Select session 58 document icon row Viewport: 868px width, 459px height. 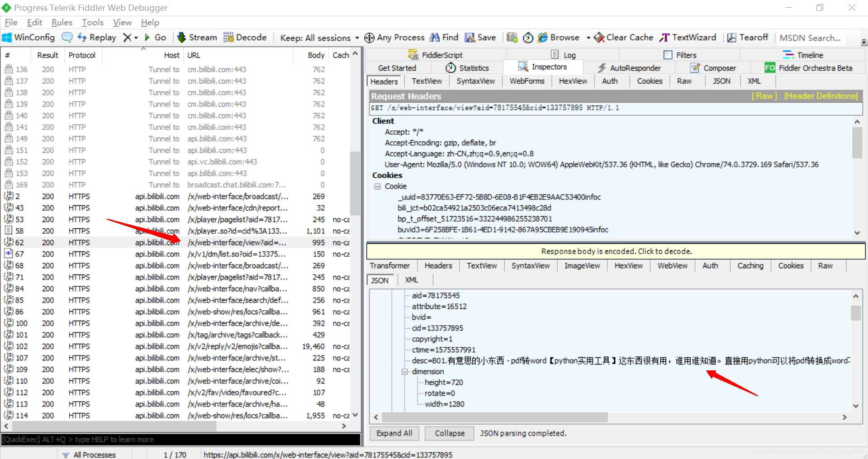coord(9,231)
